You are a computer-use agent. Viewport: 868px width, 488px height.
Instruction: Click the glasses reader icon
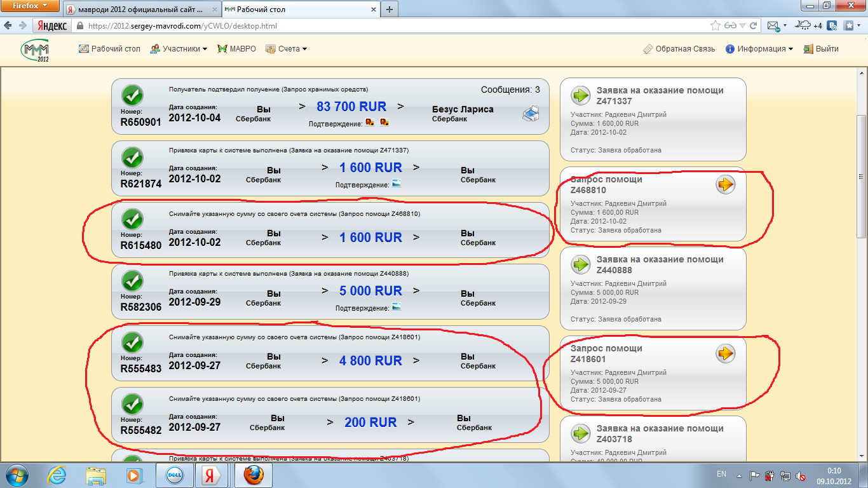(729, 26)
